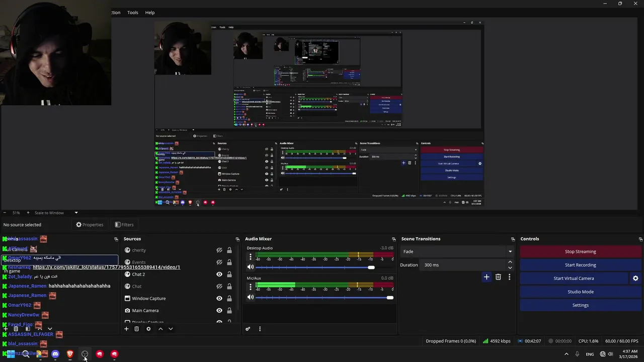This screenshot has height=362, width=644.
Task: Undock the Audio Mixer panel
Action: click(394, 239)
